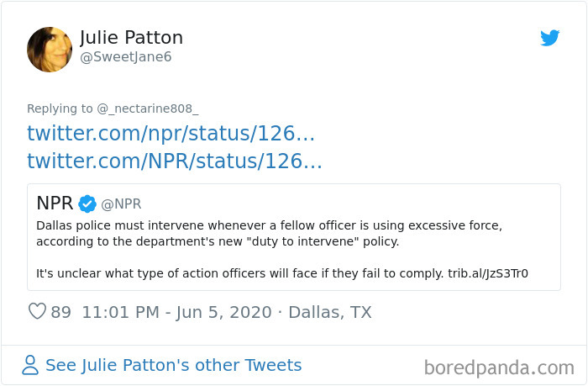Open the twitter.com/npr/status link
The height and width of the screenshot is (386, 588).
[171, 133]
